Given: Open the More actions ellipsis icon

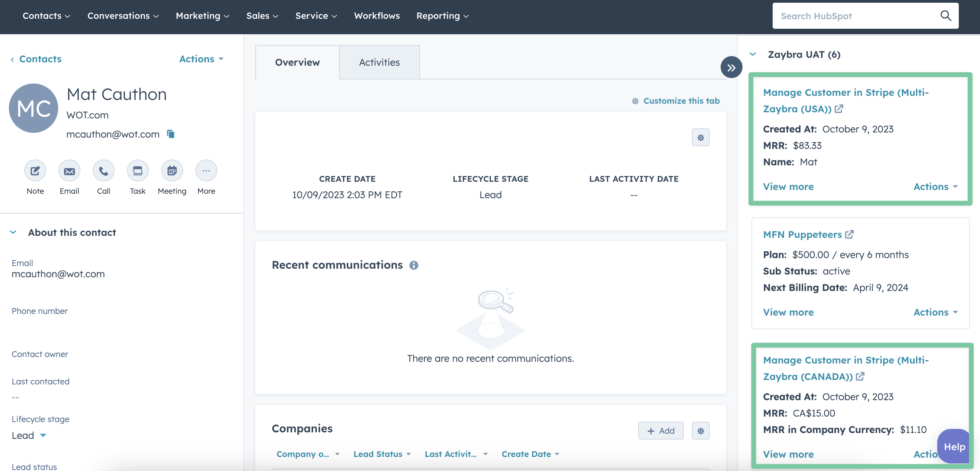Looking at the screenshot, I should click(x=206, y=171).
